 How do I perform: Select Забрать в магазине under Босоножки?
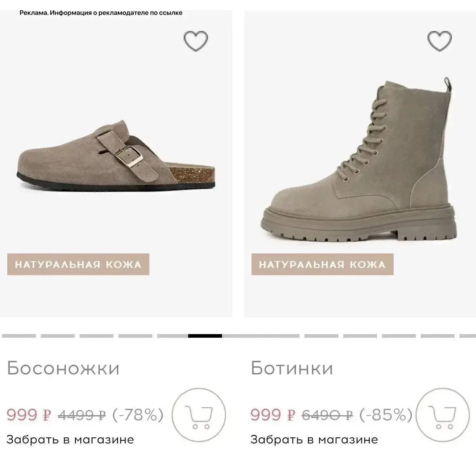pos(70,439)
